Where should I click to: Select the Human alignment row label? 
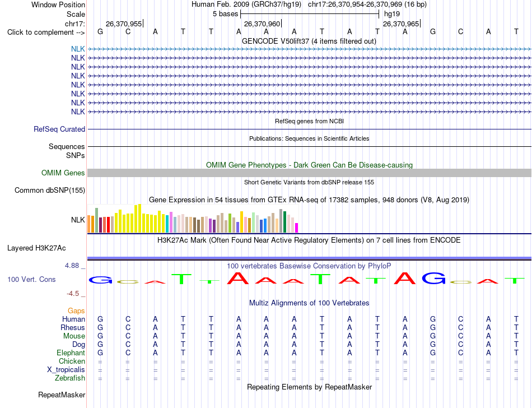73,319
